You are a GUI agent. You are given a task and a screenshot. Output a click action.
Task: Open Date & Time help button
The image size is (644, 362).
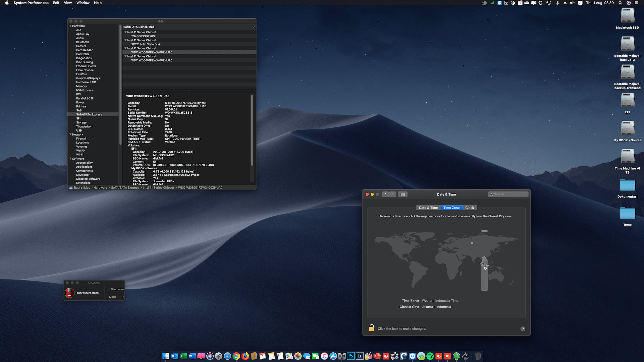click(x=523, y=329)
